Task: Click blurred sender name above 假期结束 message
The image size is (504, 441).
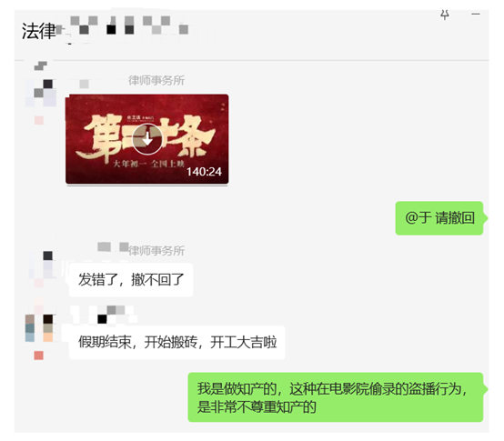Action: (104, 315)
